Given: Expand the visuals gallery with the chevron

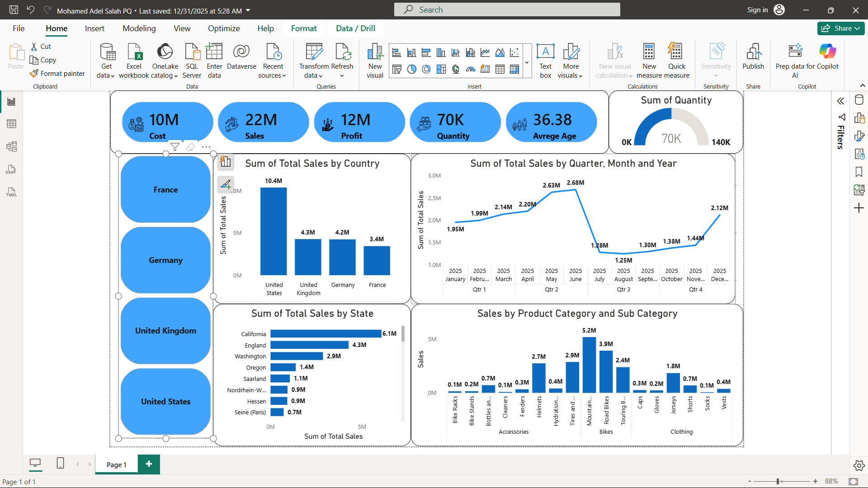Looking at the screenshot, I should [x=527, y=61].
